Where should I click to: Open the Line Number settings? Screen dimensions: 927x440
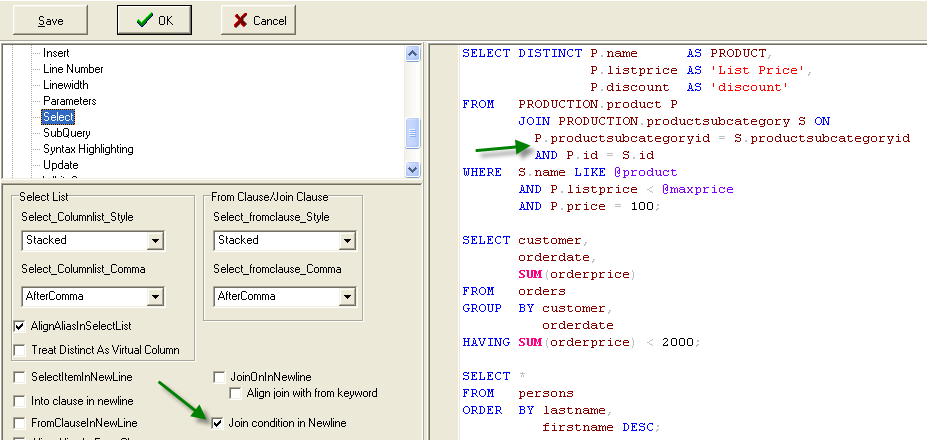[73, 69]
